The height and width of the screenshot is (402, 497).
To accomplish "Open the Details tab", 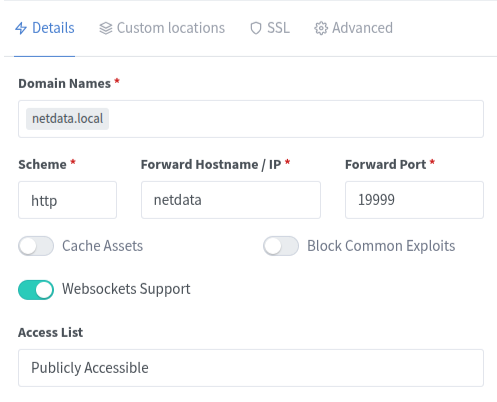I will (45, 28).
